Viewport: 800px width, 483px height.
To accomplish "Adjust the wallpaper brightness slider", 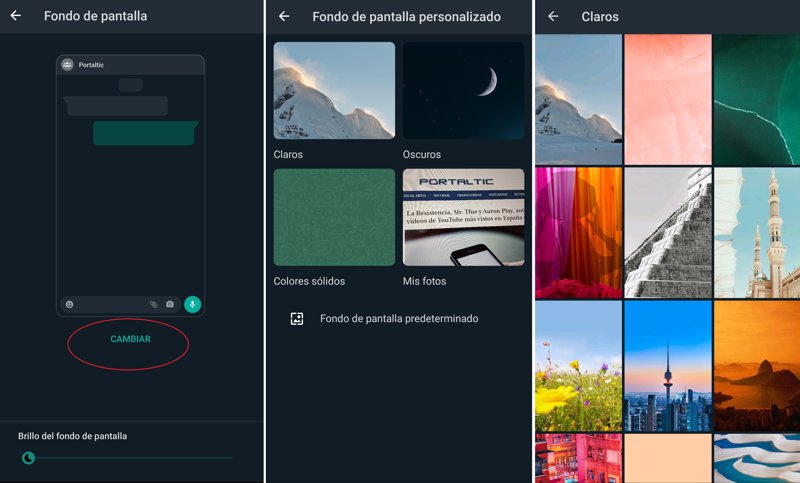I will click(29, 458).
